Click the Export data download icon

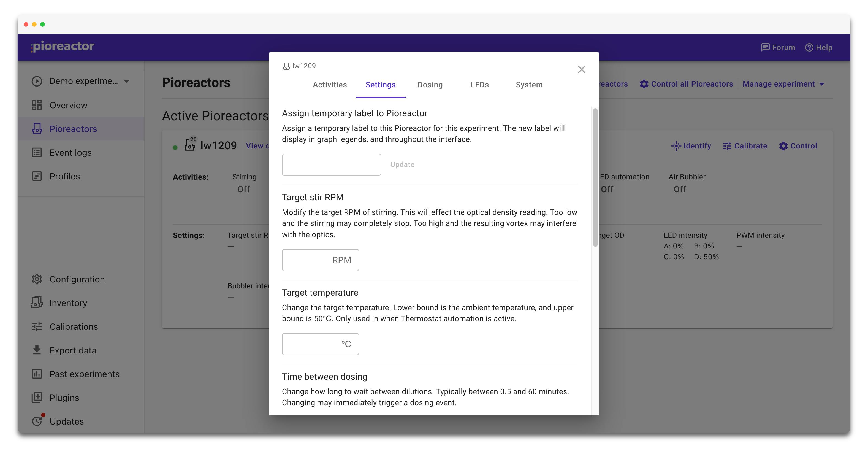point(37,350)
